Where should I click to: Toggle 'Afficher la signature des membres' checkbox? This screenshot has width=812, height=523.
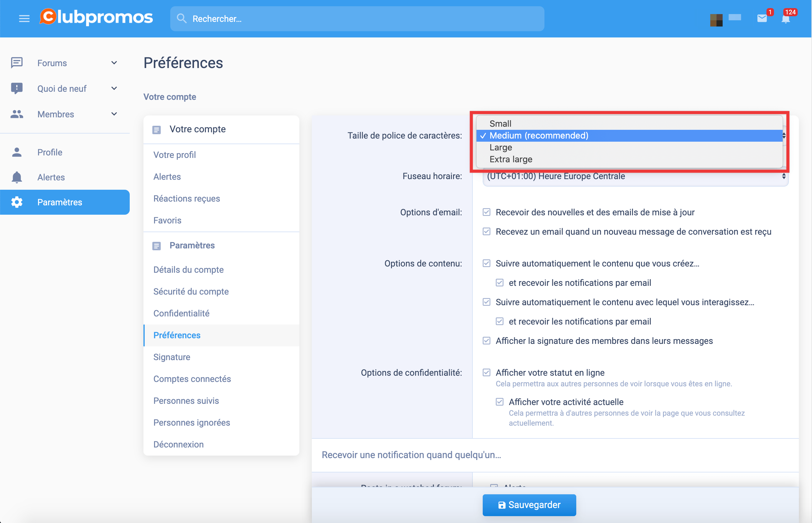click(486, 341)
